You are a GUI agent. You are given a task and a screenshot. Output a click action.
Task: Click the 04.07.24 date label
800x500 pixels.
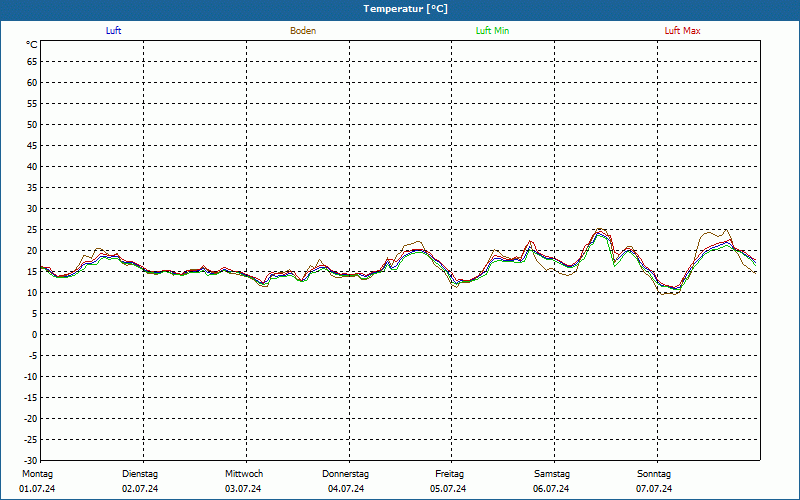(346, 489)
